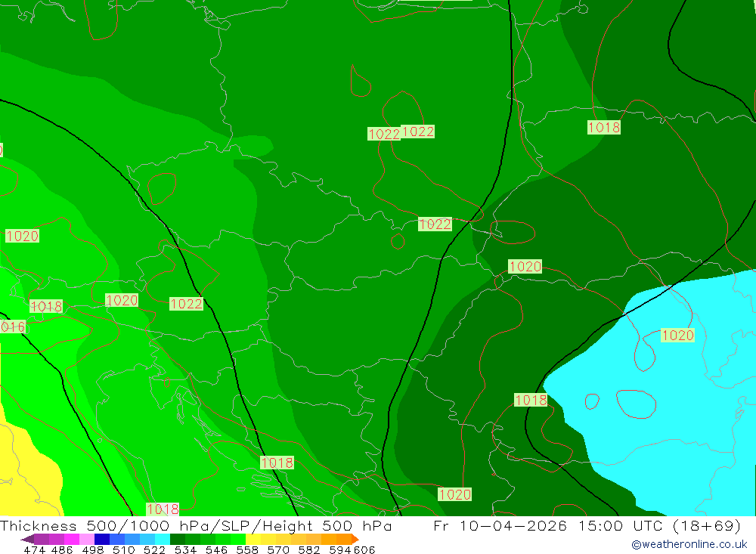The image size is (756, 554).
Task: Click the dark purple arrow at legend start
Action: (x=27, y=539)
